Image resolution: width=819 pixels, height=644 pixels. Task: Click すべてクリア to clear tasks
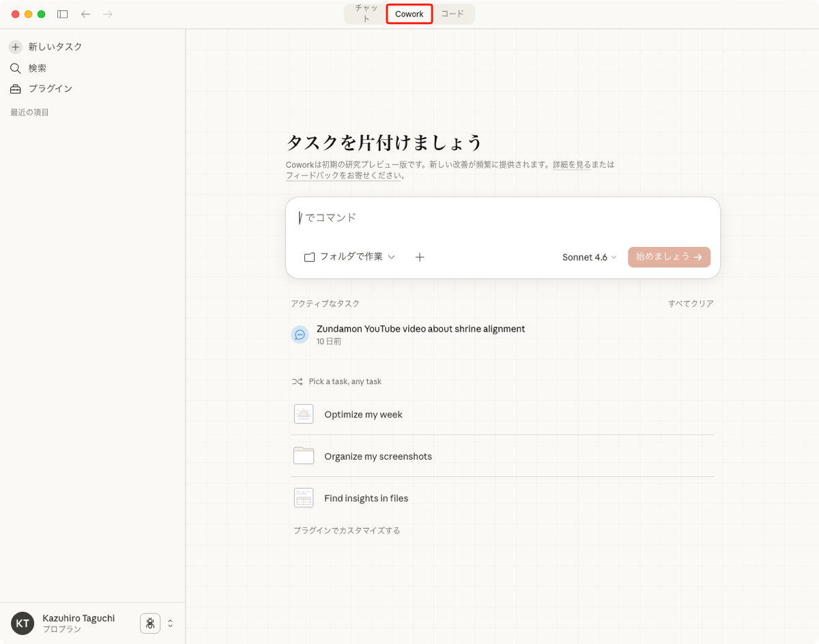point(691,304)
